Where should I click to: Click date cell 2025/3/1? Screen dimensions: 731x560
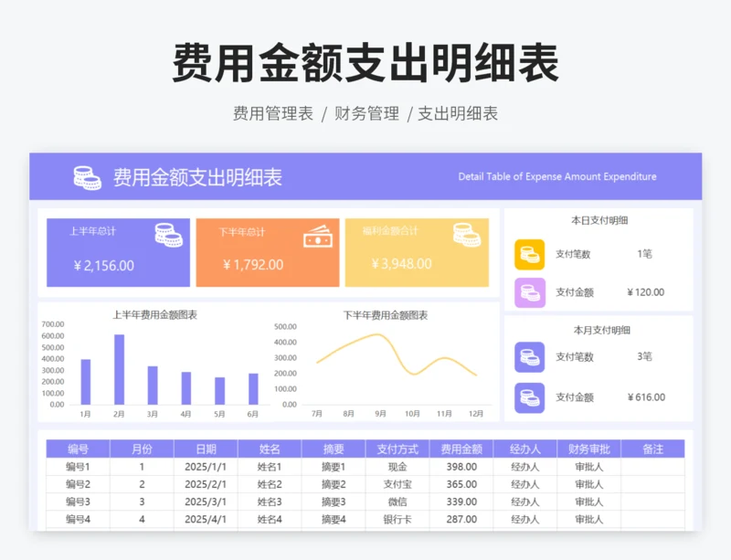click(x=206, y=502)
